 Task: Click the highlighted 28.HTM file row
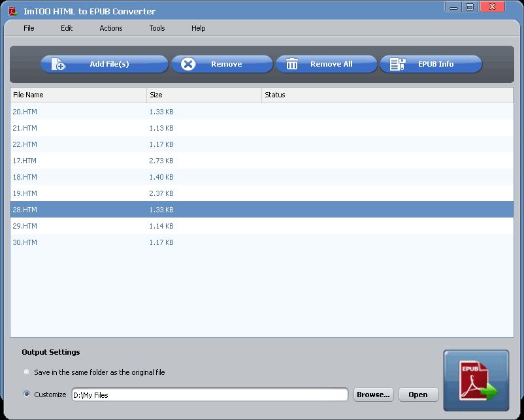262,210
